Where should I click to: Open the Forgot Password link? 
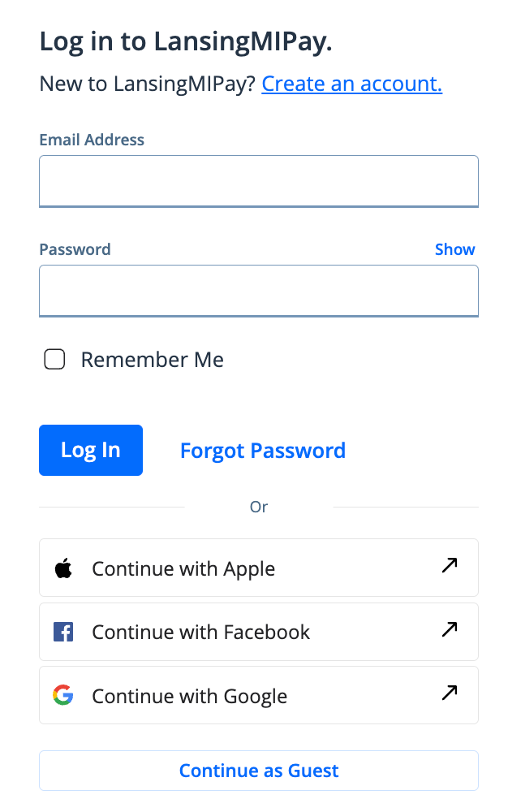263,451
